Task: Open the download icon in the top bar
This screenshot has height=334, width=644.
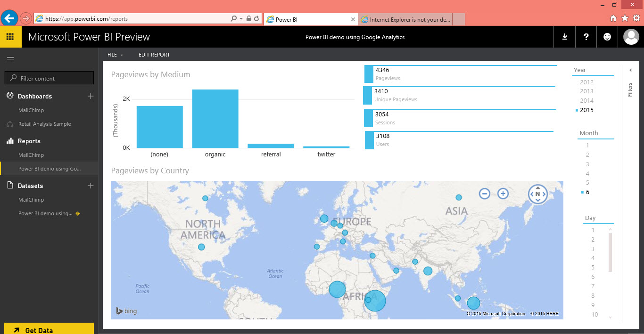Action: 564,36
